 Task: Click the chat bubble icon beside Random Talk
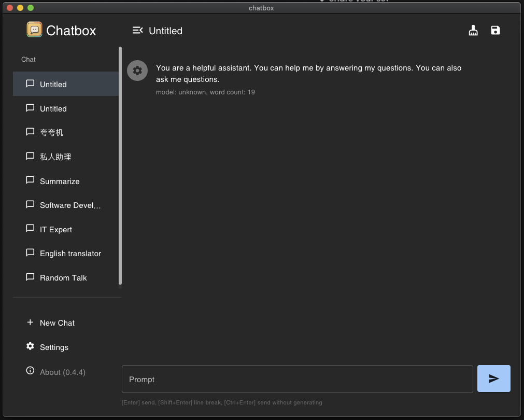(30, 277)
